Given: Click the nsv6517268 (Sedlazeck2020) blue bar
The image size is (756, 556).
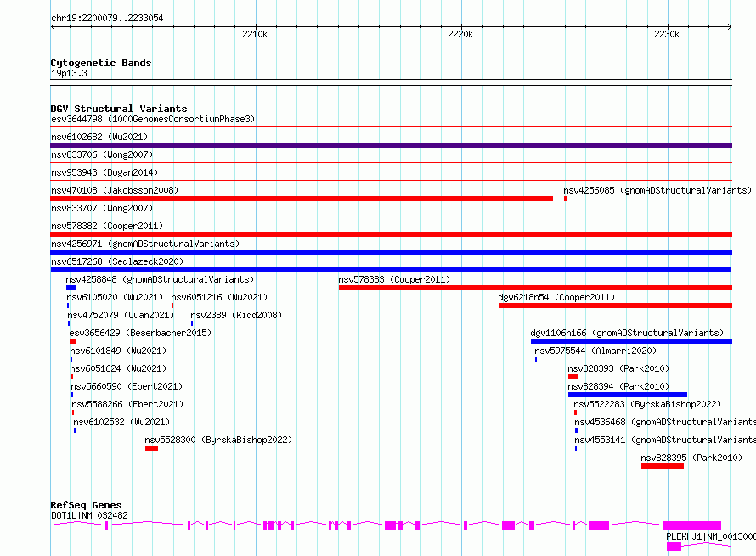Looking at the screenshot, I should point(391,270).
